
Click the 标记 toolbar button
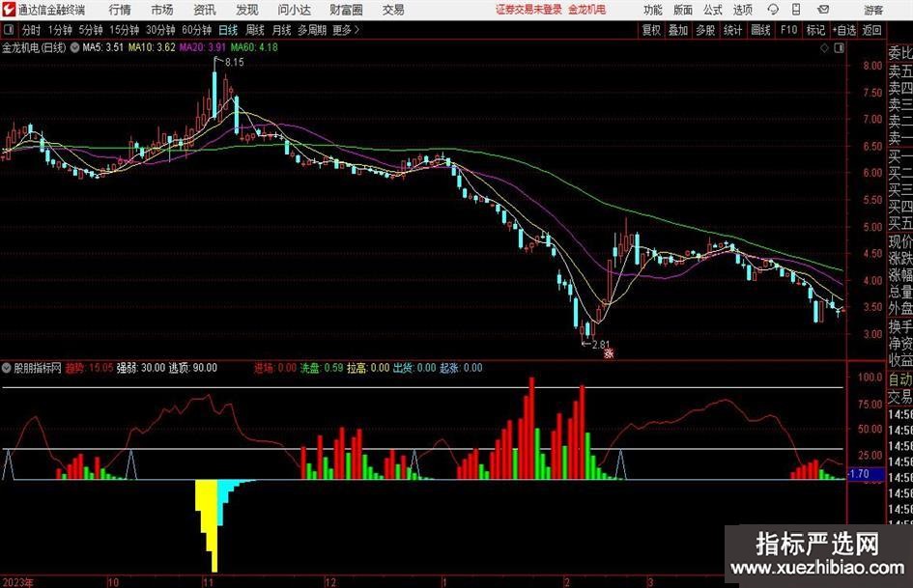pos(815,30)
